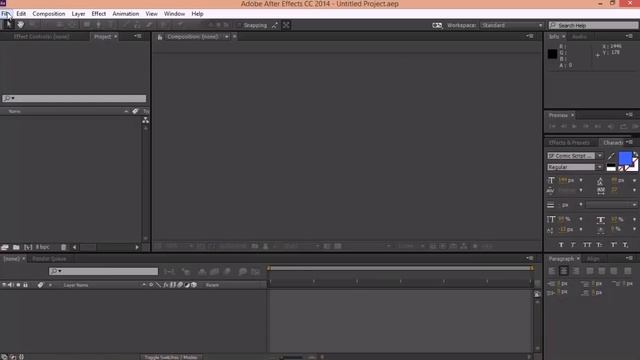Toggle Motion Blur switch in timeline
Screen dimensions: 640x360
coord(228,271)
